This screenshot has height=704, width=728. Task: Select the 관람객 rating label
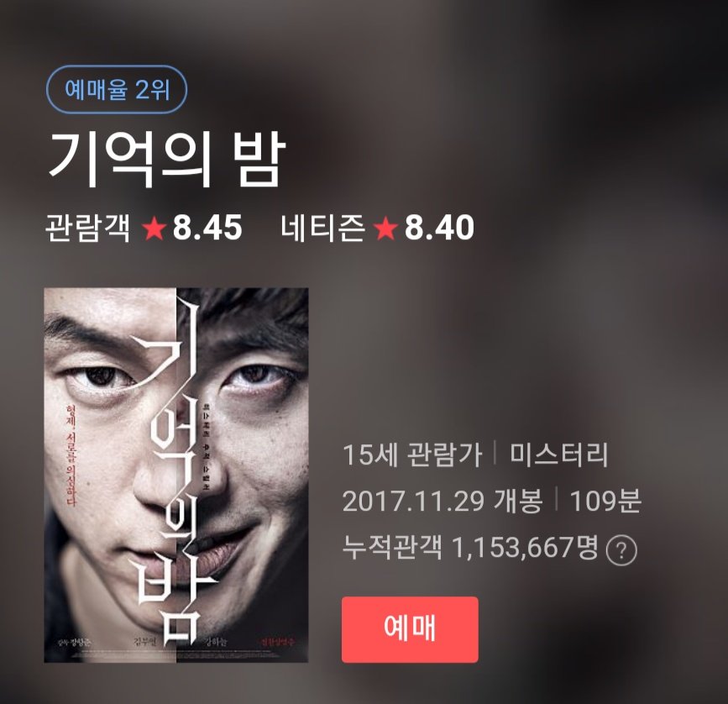88,228
